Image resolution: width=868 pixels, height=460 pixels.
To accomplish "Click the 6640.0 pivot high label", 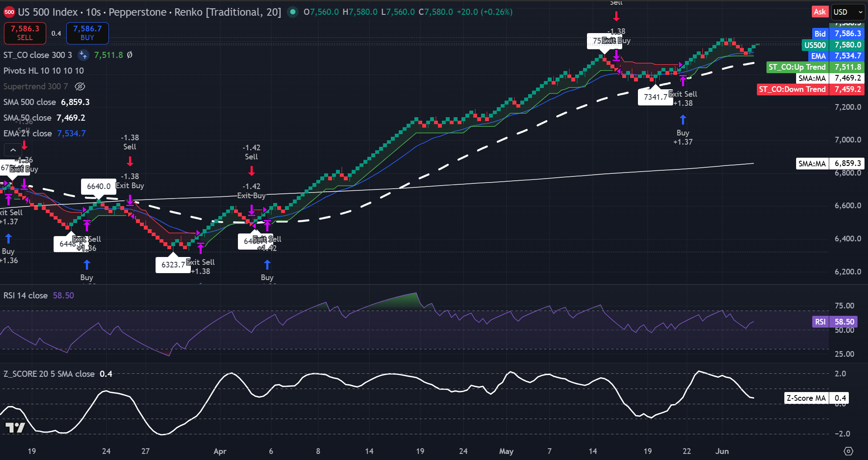I will (98, 186).
